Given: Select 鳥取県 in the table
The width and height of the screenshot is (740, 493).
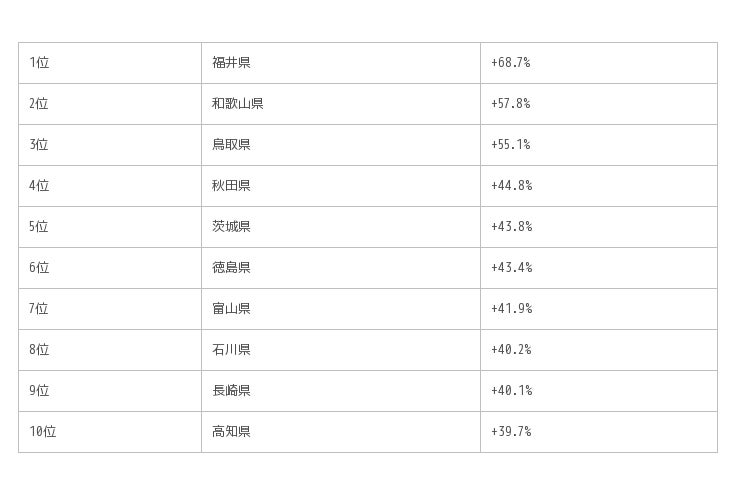Looking at the screenshot, I should 231,145.
